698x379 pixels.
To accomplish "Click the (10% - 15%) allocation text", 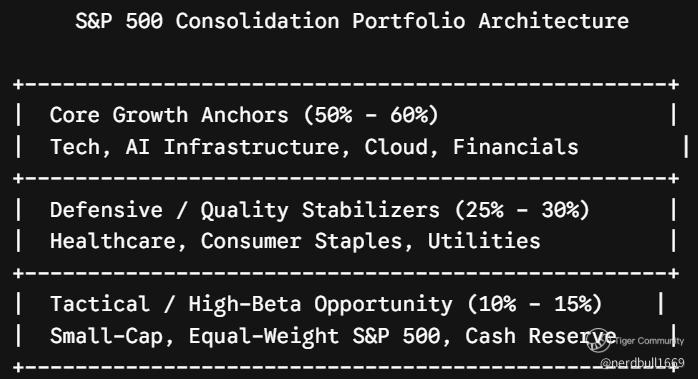I will pos(535,304).
